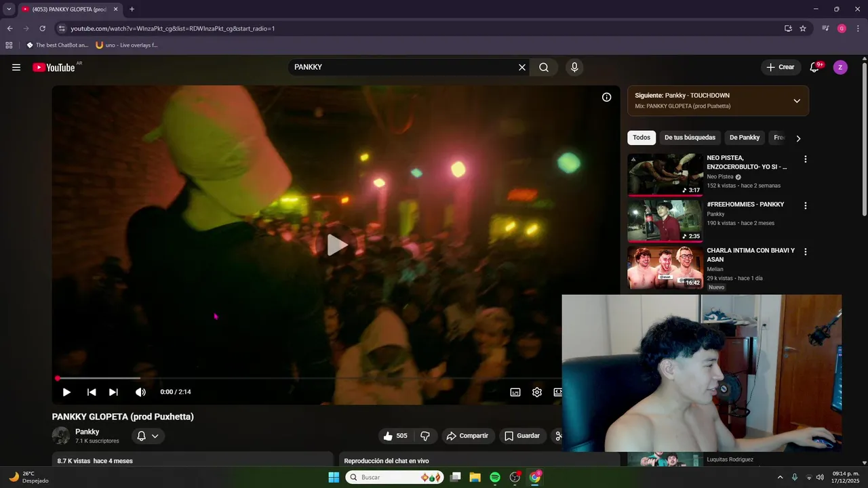The width and height of the screenshot is (868, 488).
Task: Bookmark this page with the star
Action: [x=803, y=28]
